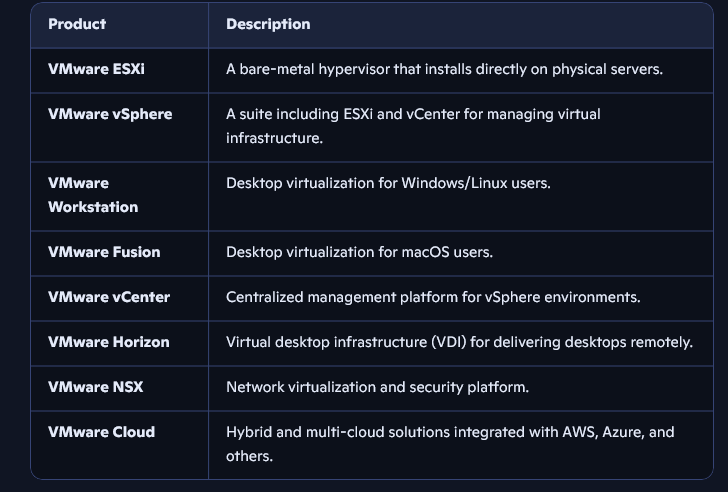Click the VMware NSX product cell
Viewport: 728px width, 492px height.
click(x=95, y=387)
